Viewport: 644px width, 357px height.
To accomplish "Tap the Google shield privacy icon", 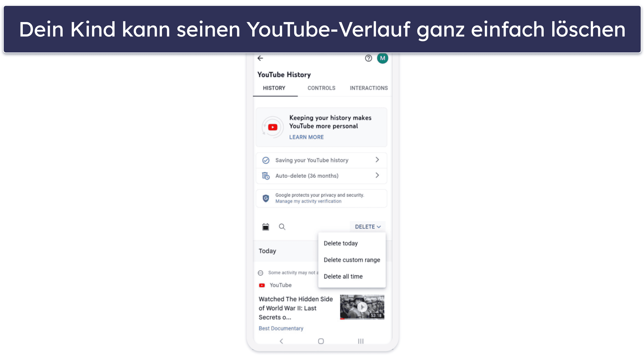I will 266,198.
